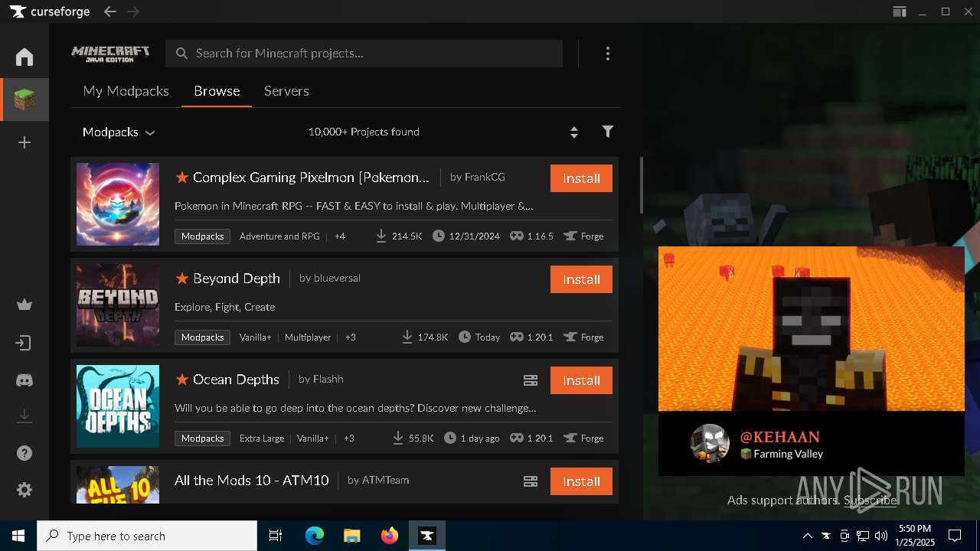This screenshot has width=980, height=551.
Task: Open the premium crown icon in sidebar
Action: pyautogui.click(x=24, y=305)
